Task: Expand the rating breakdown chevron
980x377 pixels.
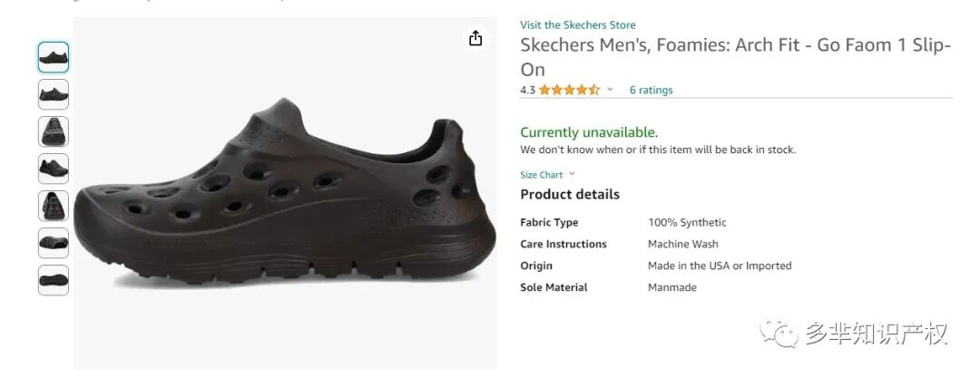Action: coord(610,89)
